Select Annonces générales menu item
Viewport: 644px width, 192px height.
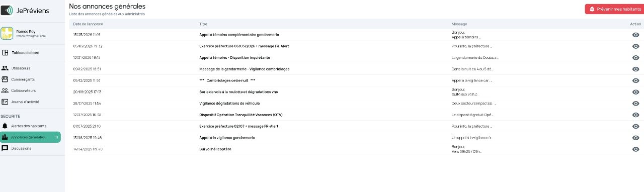30,137
